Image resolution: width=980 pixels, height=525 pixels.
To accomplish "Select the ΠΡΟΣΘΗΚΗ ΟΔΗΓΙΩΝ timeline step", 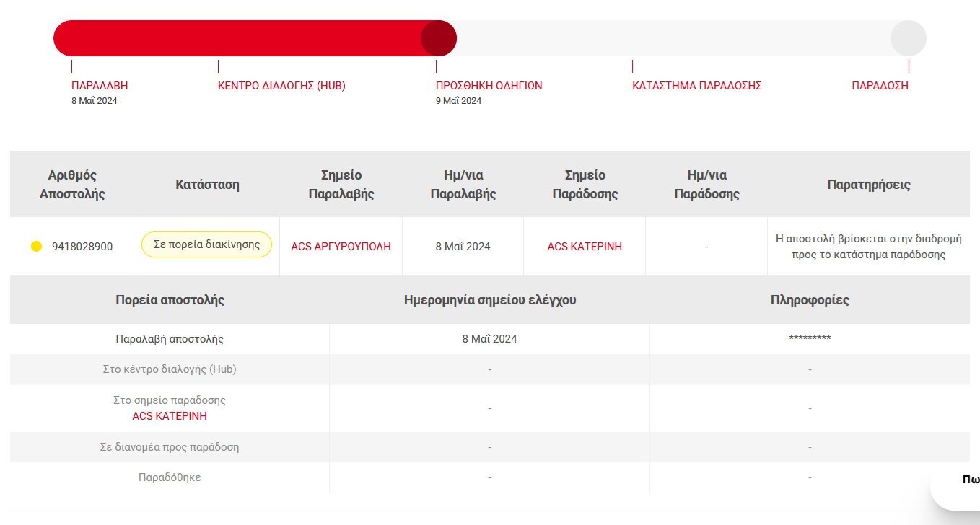I will click(489, 86).
